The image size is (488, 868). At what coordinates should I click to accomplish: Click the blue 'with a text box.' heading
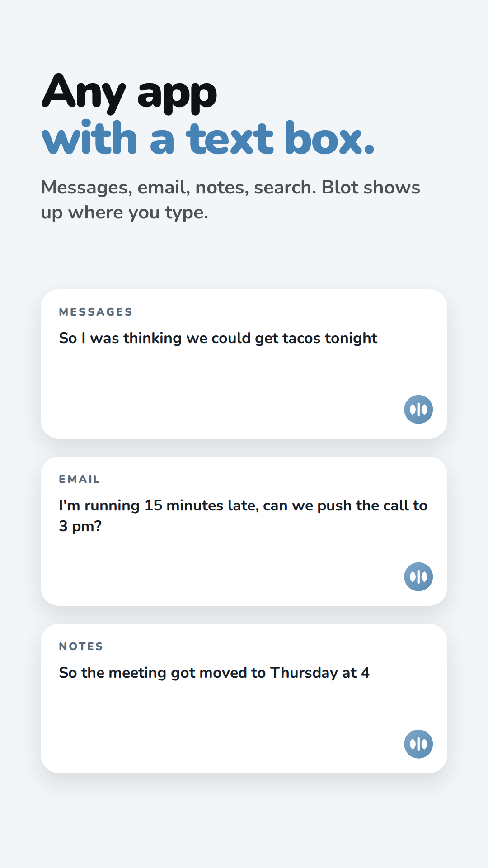click(x=208, y=138)
